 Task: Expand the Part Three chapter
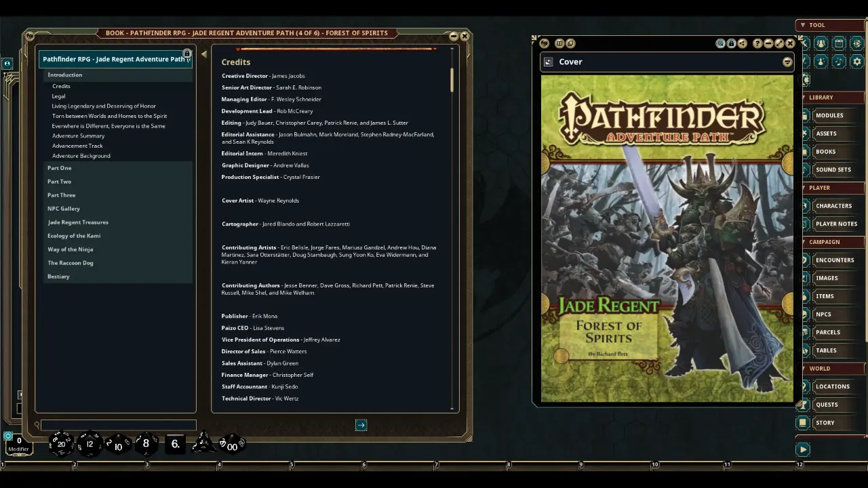118,195
